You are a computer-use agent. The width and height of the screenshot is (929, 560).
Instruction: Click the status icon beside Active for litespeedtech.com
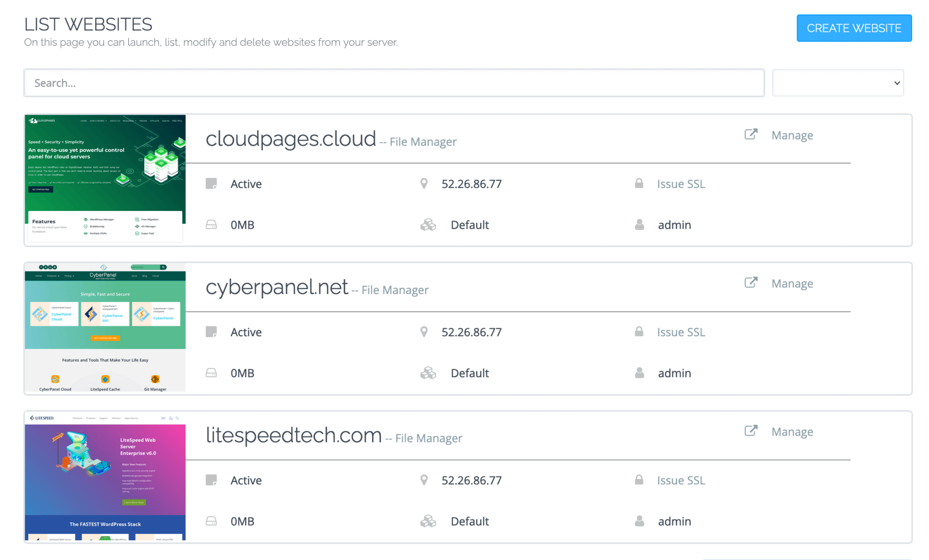tap(211, 480)
